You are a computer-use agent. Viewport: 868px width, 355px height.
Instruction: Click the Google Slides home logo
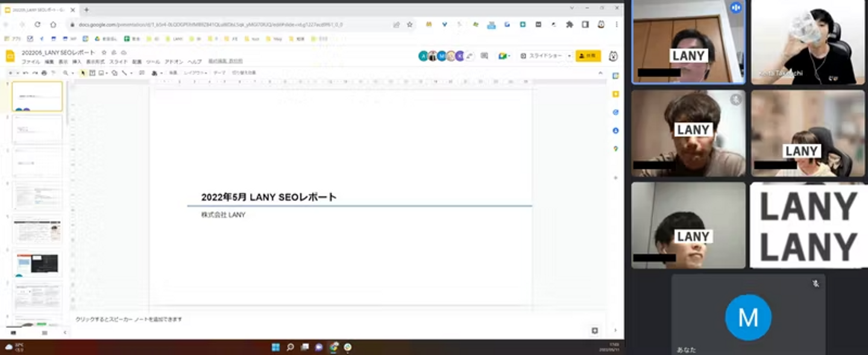pyautogui.click(x=10, y=56)
